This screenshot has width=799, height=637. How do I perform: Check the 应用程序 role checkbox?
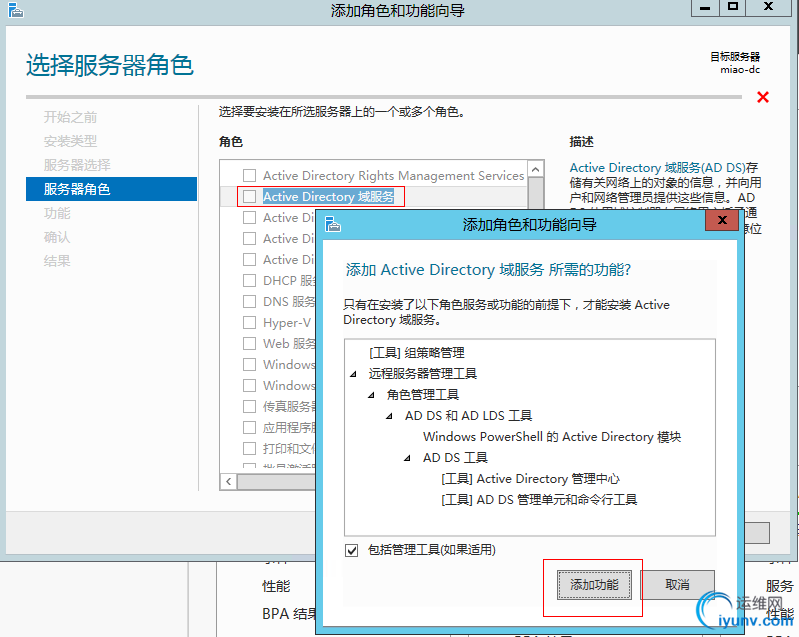click(x=249, y=428)
